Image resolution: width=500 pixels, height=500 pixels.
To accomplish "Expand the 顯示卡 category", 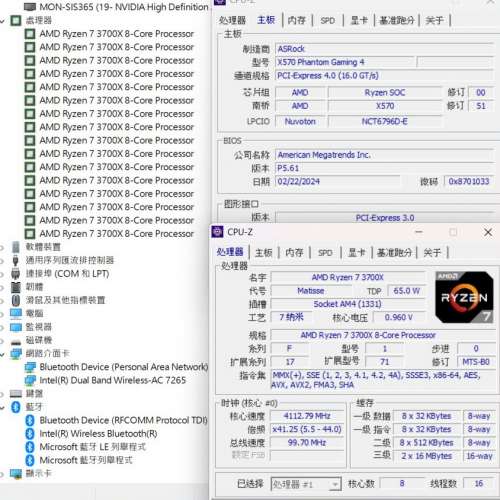I will click(x=3, y=474).
